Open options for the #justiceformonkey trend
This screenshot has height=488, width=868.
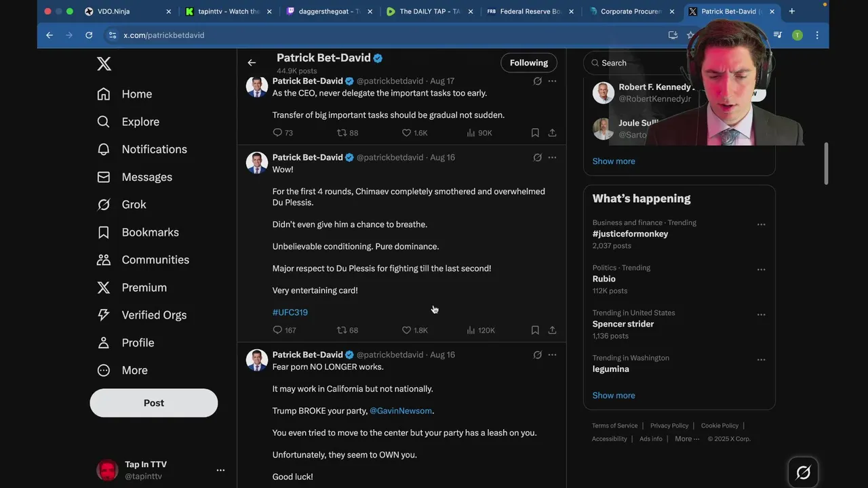[x=761, y=224]
